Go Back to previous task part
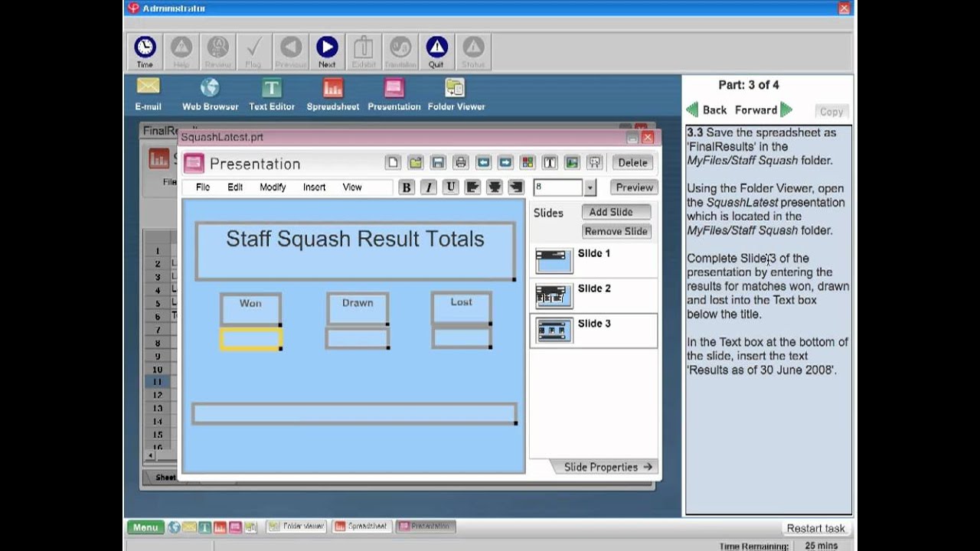Image resolution: width=980 pixels, height=551 pixels. [x=706, y=110]
